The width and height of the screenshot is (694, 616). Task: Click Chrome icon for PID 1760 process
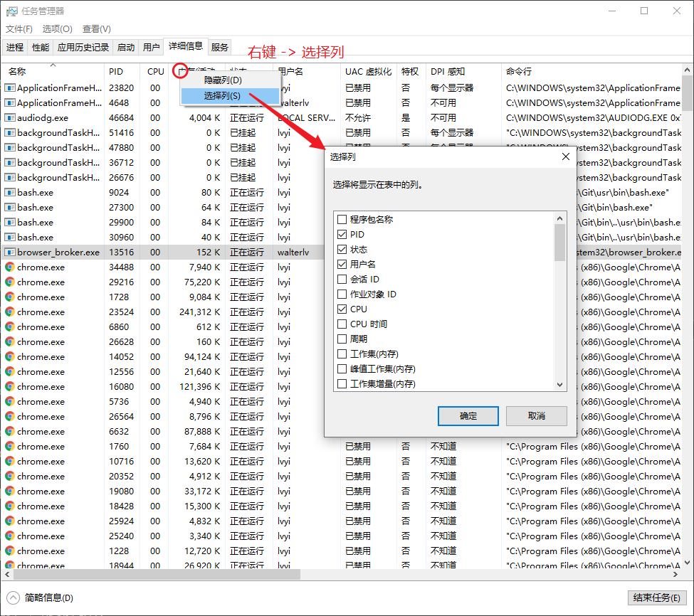(10, 446)
